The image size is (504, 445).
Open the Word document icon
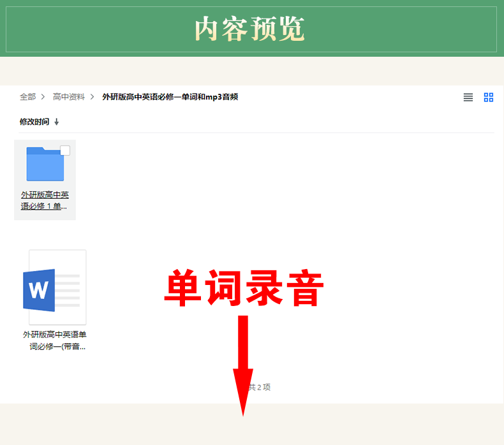tap(55, 288)
